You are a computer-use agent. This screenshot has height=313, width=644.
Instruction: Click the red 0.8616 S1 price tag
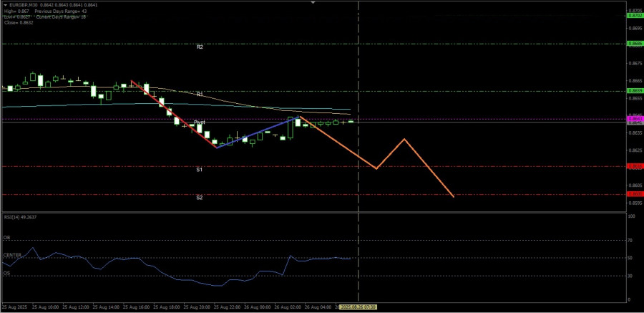[x=635, y=166]
